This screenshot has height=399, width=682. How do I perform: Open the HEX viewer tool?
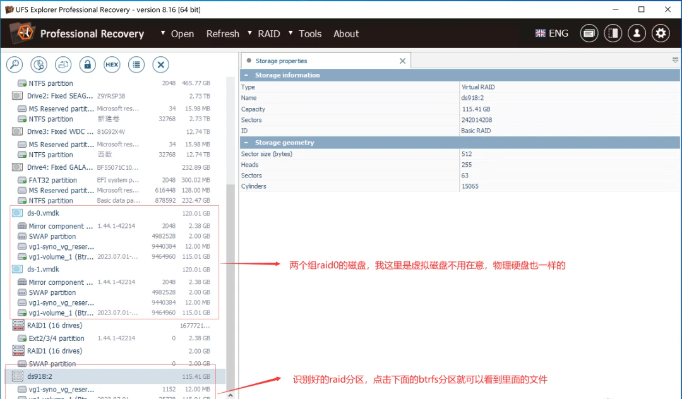[112, 65]
